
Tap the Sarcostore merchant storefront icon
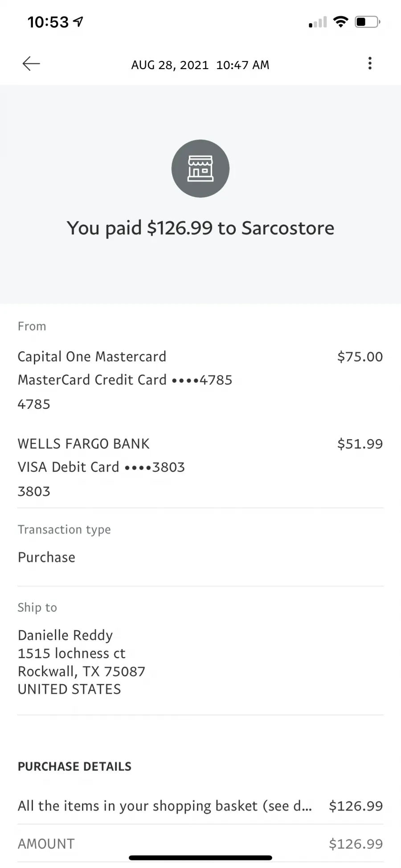coord(200,169)
